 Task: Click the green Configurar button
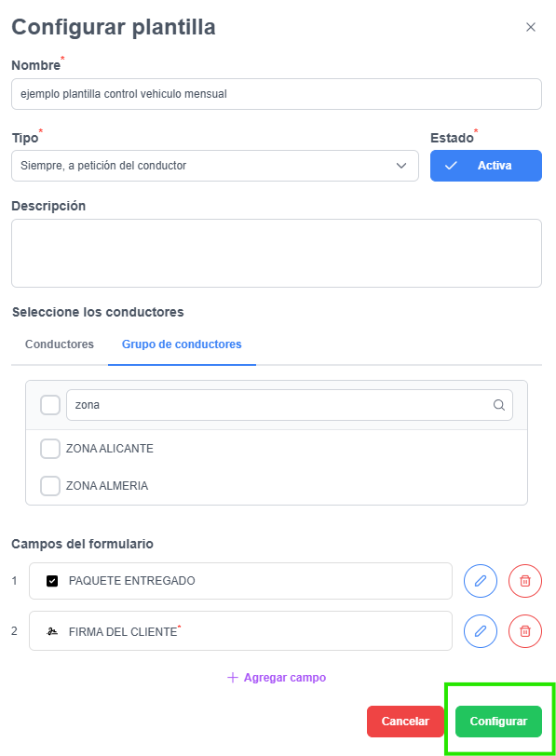(x=498, y=722)
